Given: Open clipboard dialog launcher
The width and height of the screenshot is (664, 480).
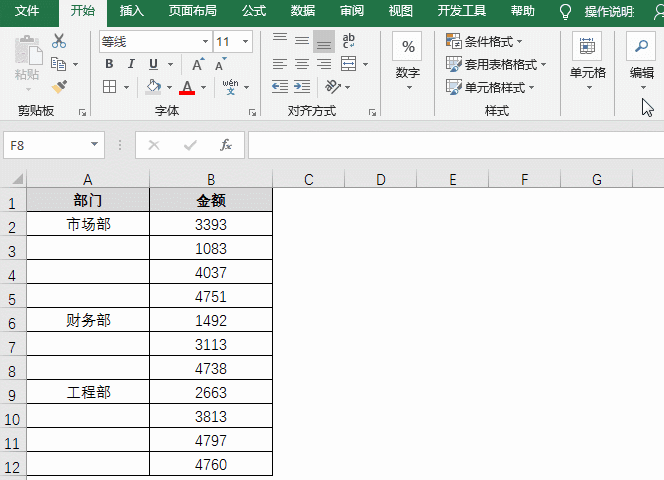Looking at the screenshot, I should pos(83,112).
